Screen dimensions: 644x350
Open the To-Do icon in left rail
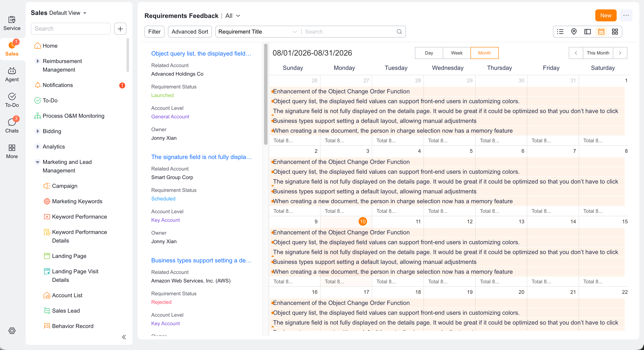12,100
